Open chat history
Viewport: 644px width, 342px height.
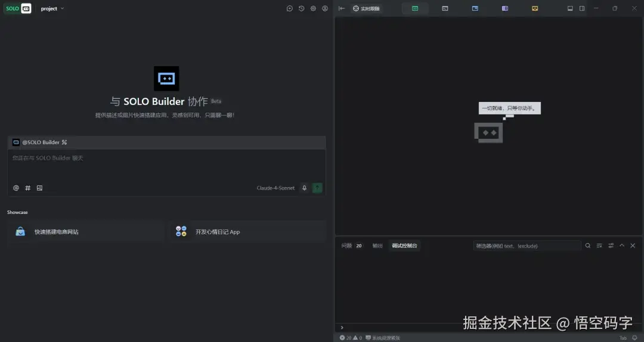pyautogui.click(x=302, y=8)
